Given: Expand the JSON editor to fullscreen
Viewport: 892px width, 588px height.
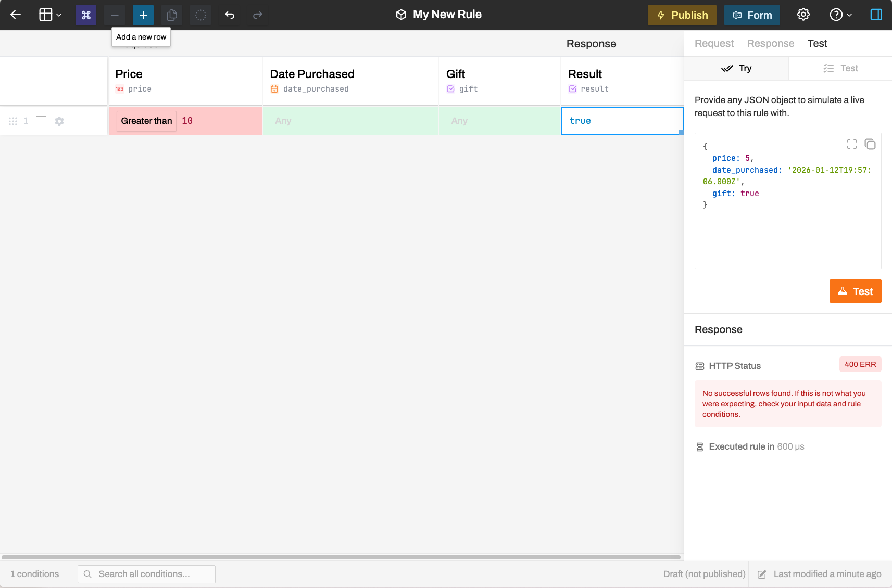Looking at the screenshot, I should [851, 144].
